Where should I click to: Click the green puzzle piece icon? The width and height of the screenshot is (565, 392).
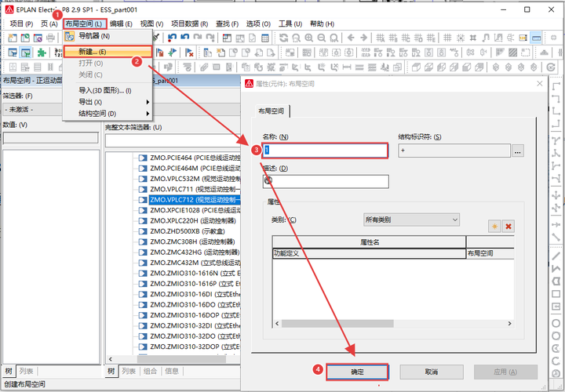42,53
